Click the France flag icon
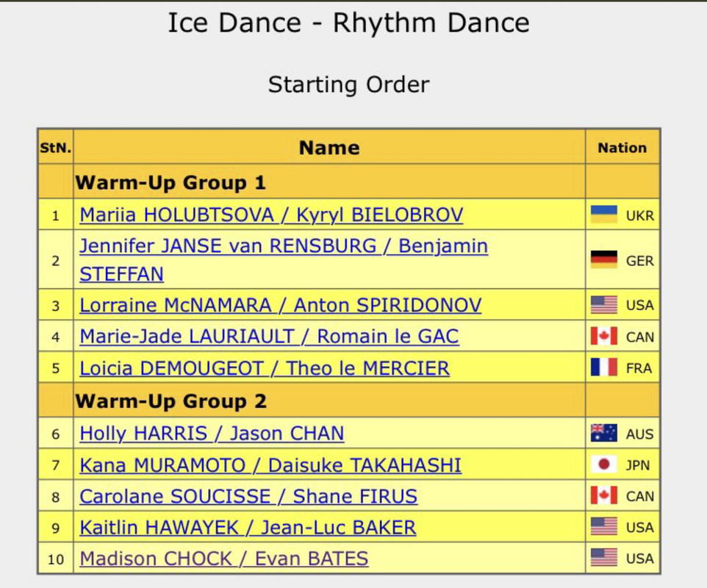The height and width of the screenshot is (588, 707). pyautogui.click(x=604, y=367)
